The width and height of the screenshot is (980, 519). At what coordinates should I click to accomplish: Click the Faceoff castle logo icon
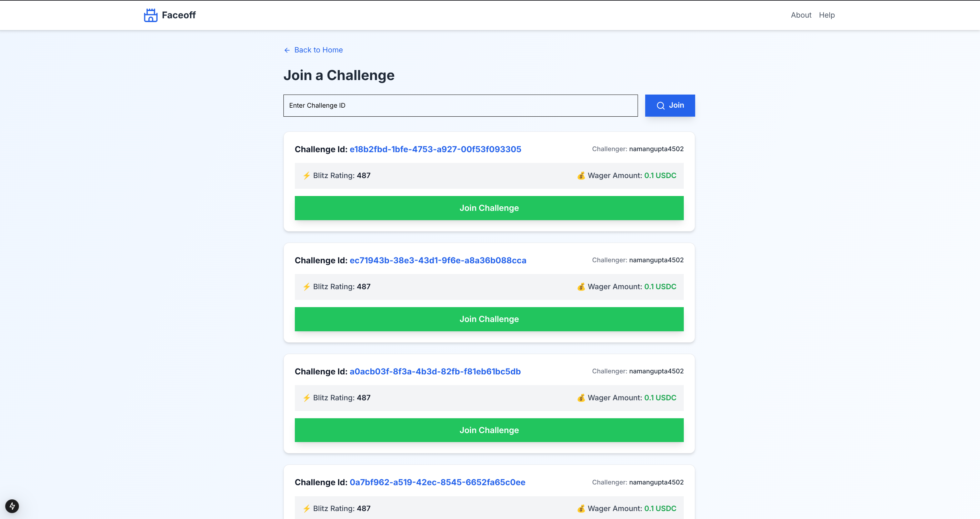[x=151, y=15]
